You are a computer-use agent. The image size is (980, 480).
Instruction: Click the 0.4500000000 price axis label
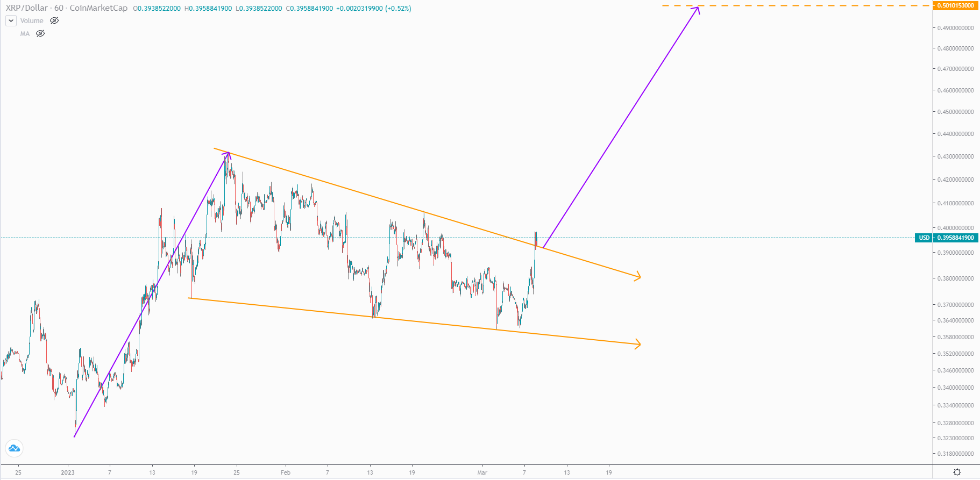955,112
